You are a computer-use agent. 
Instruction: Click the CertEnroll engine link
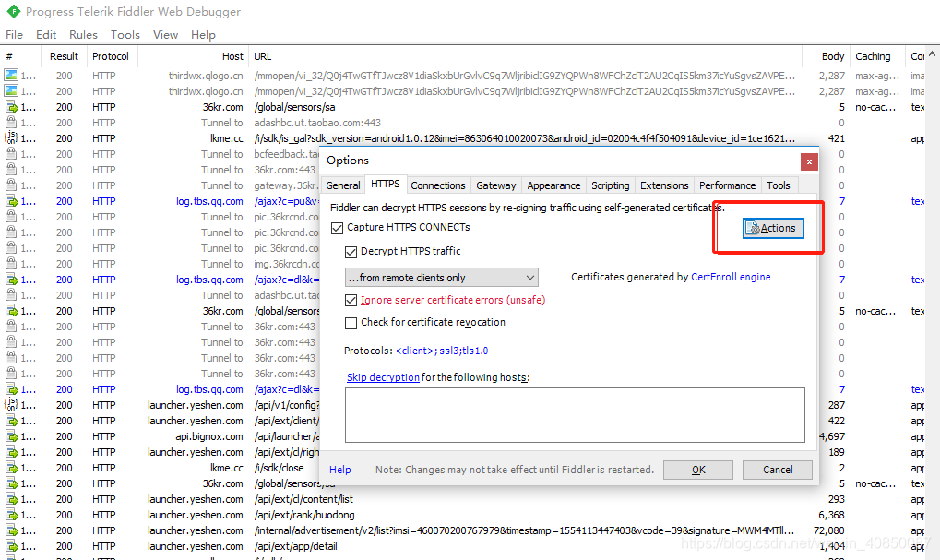[x=731, y=277]
